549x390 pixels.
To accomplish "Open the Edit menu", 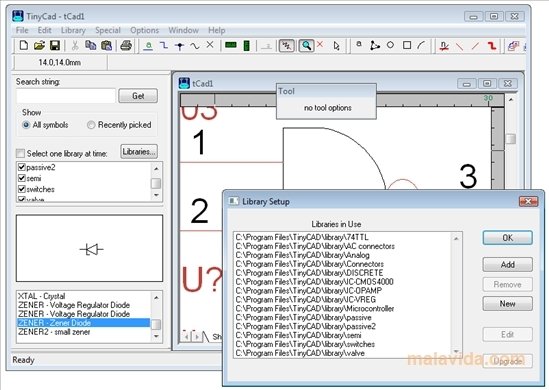I will click(44, 30).
